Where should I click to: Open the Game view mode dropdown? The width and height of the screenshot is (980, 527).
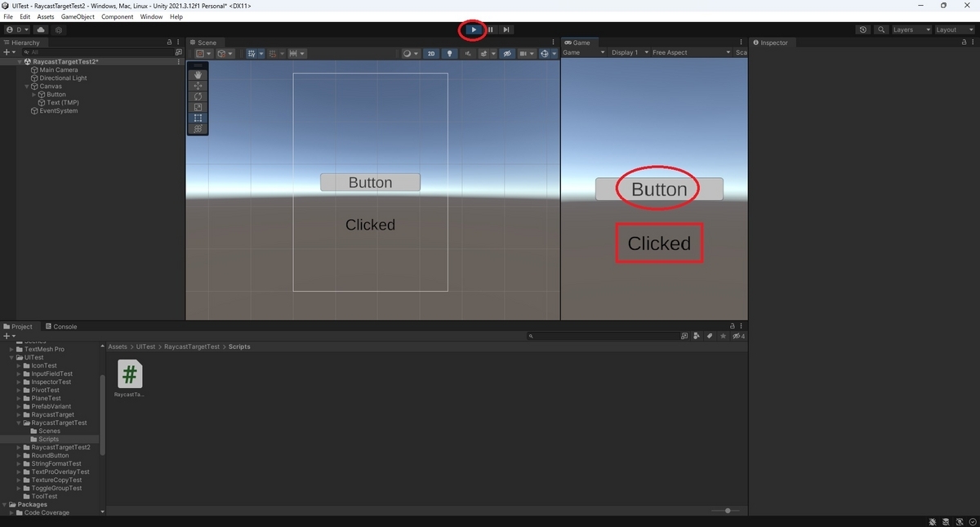(585, 52)
